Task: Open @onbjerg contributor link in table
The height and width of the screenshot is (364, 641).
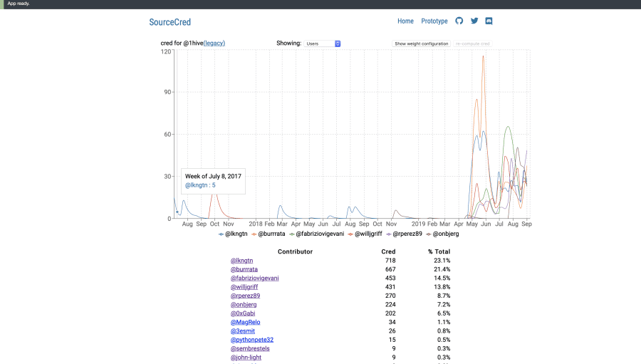Action: point(244,305)
